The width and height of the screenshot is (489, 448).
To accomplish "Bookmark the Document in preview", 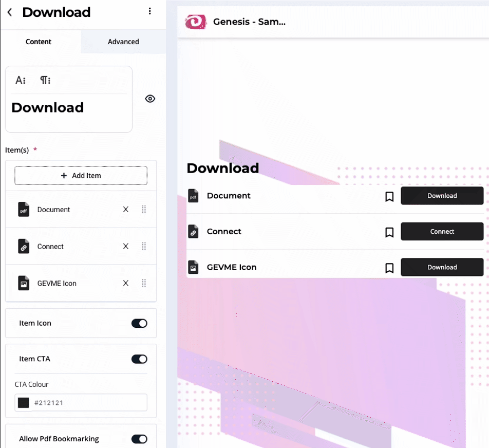I will click(x=389, y=196).
